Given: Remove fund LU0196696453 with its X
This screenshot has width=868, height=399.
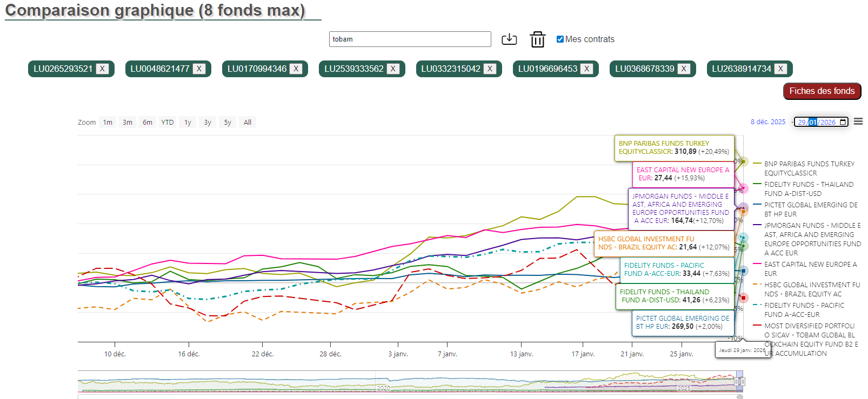Looking at the screenshot, I should tap(586, 69).
